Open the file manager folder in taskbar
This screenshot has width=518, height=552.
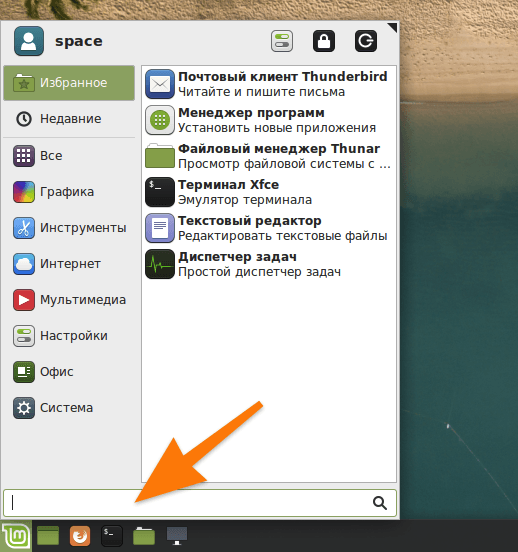[144, 536]
